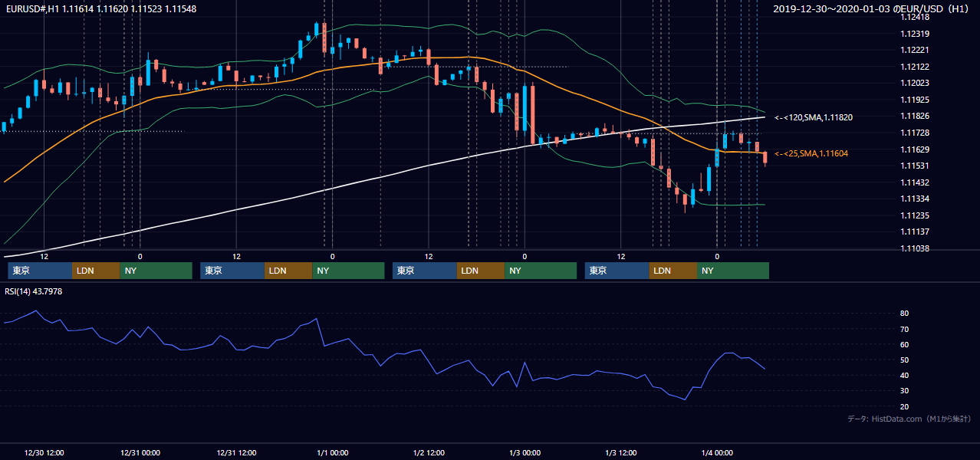
Task: Click the 東京 session bar for 1/3
Action: (x=617, y=271)
